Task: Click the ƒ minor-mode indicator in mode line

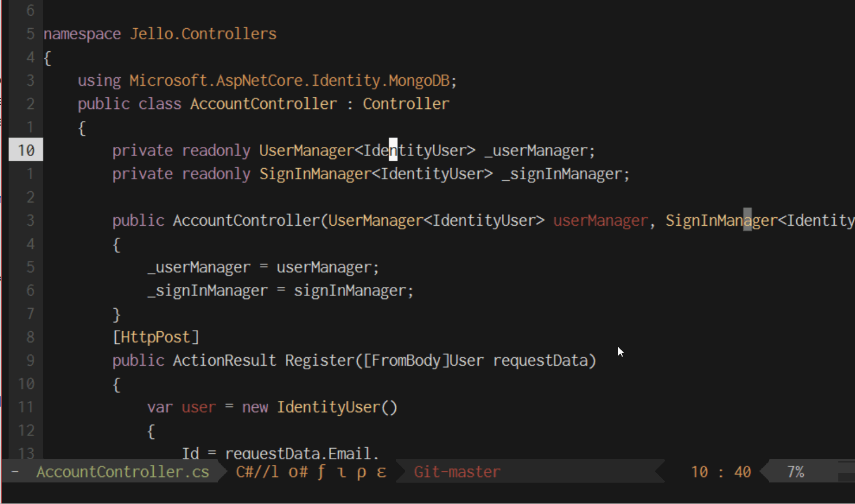Action: [x=321, y=472]
